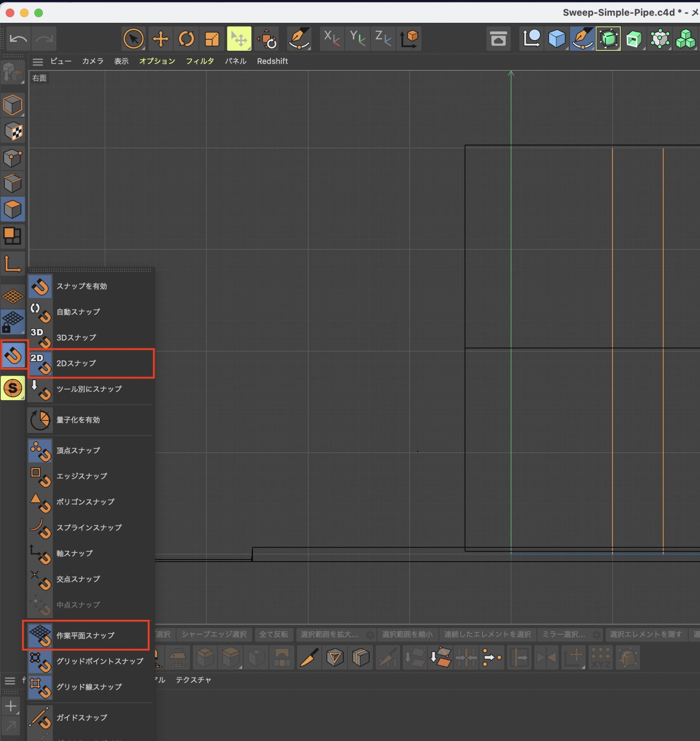700x741 pixels.
Task: Select the Rotate tool icon
Action: tap(186, 39)
